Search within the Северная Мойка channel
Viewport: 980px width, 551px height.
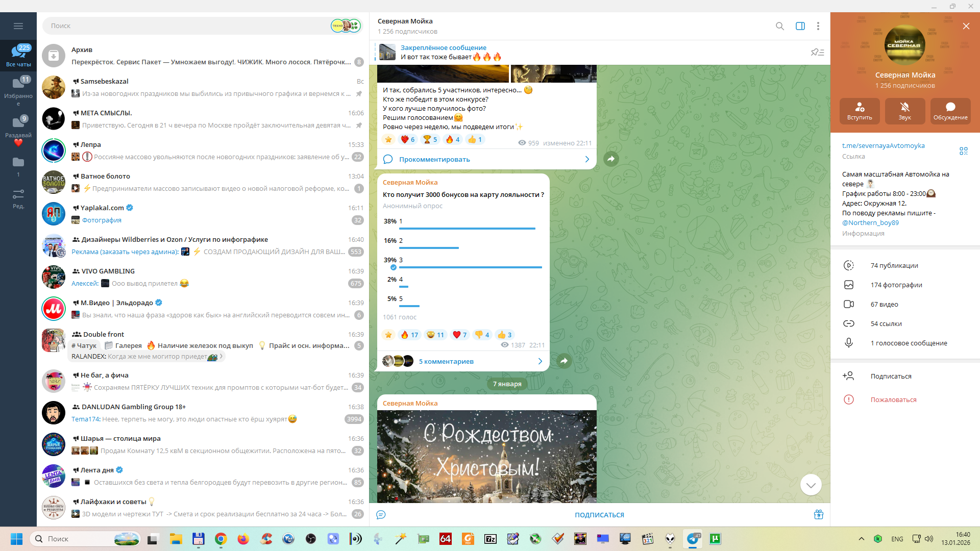click(779, 26)
